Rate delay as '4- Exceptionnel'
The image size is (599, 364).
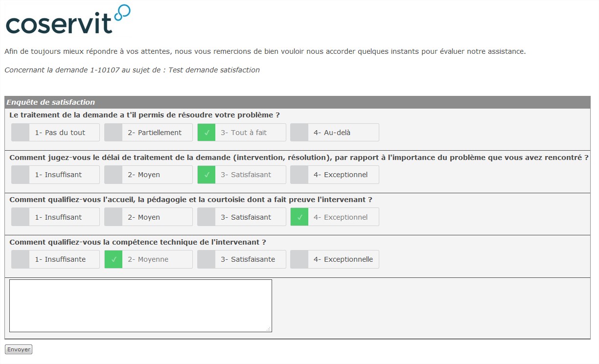(x=334, y=175)
